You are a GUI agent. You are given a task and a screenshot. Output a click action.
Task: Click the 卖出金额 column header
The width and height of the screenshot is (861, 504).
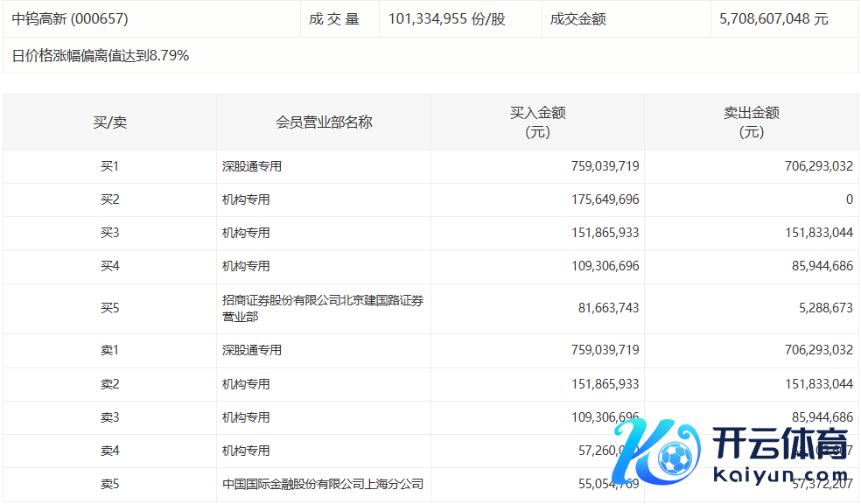[751, 122]
